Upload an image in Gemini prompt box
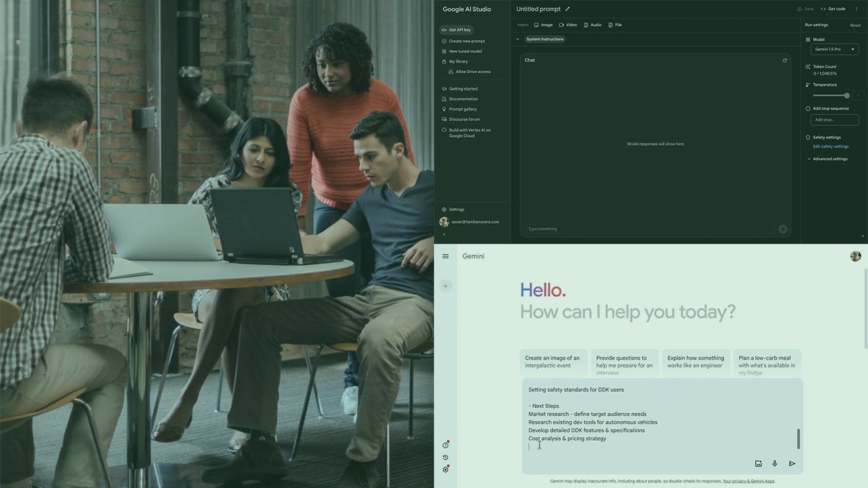 point(758,464)
